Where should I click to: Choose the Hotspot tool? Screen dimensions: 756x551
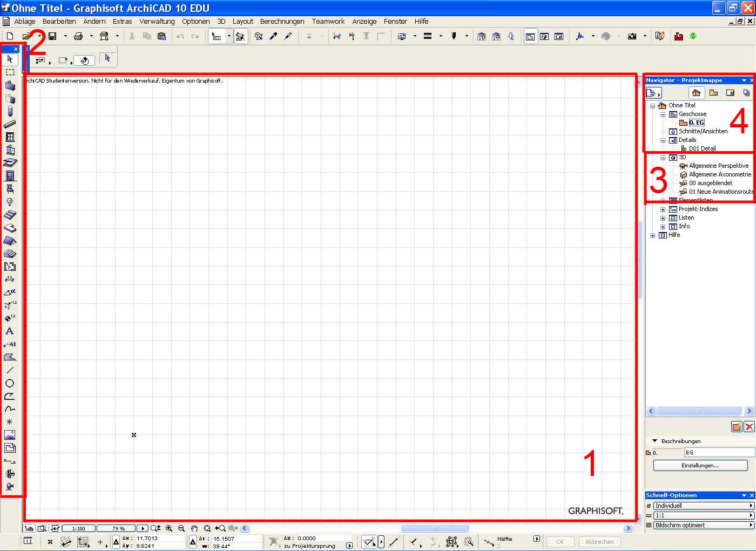[10, 422]
